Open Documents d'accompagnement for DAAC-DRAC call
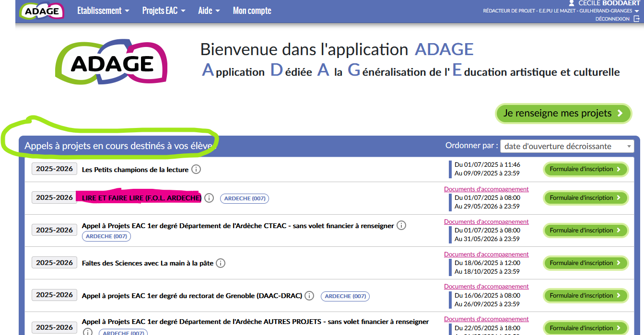Viewport: 644px width, 335px height. (486, 287)
